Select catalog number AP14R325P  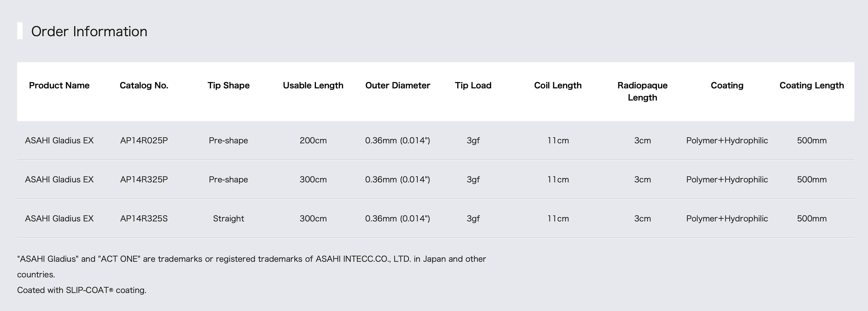144,180
